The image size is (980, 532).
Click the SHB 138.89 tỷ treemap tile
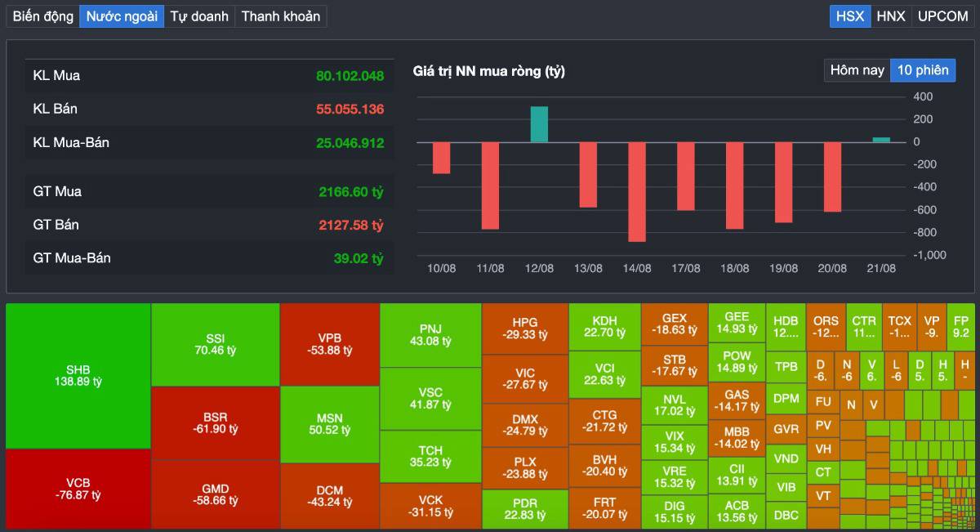78,376
